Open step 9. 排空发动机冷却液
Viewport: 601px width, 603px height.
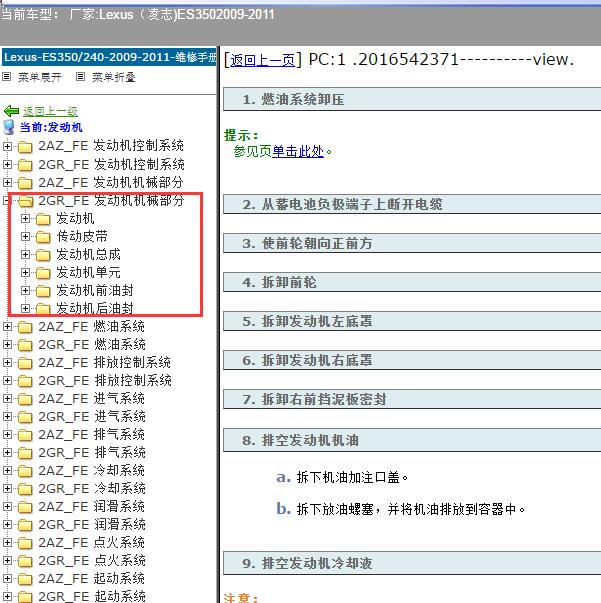click(412, 563)
